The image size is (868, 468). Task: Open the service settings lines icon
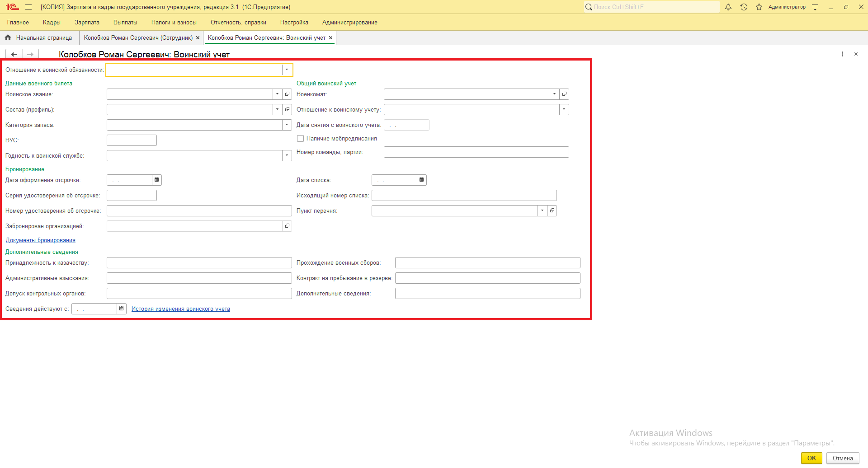tap(815, 7)
